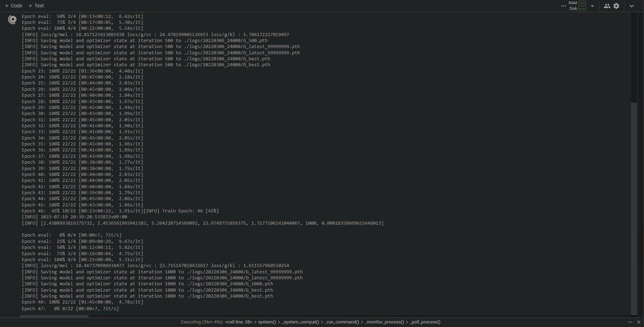Click the Epoch 47 0% 0/22 line
Screen dimensions: 644x327
(70, 309)
